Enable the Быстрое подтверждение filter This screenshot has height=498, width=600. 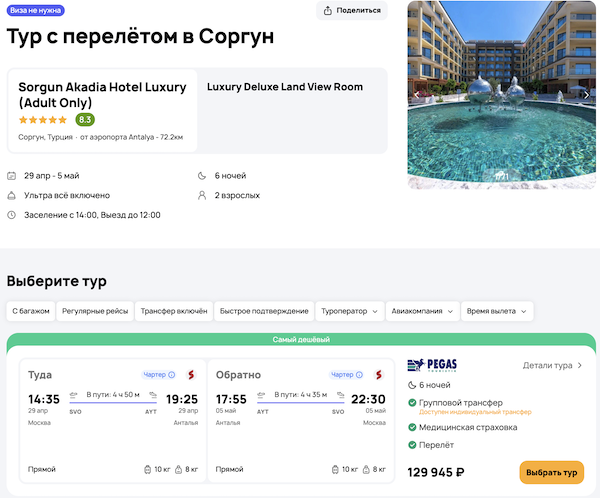(x=264, y=311)
